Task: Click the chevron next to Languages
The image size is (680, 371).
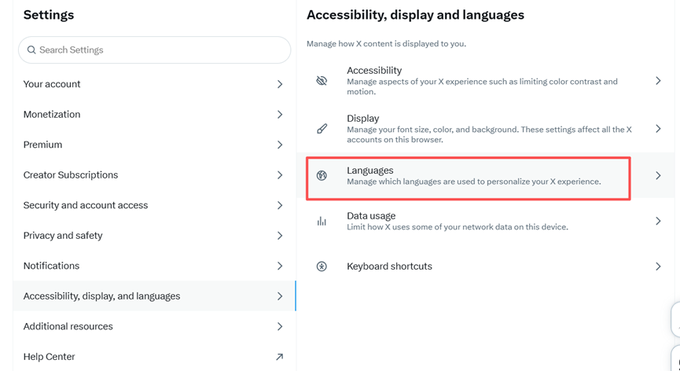Action: pos(658,175)
